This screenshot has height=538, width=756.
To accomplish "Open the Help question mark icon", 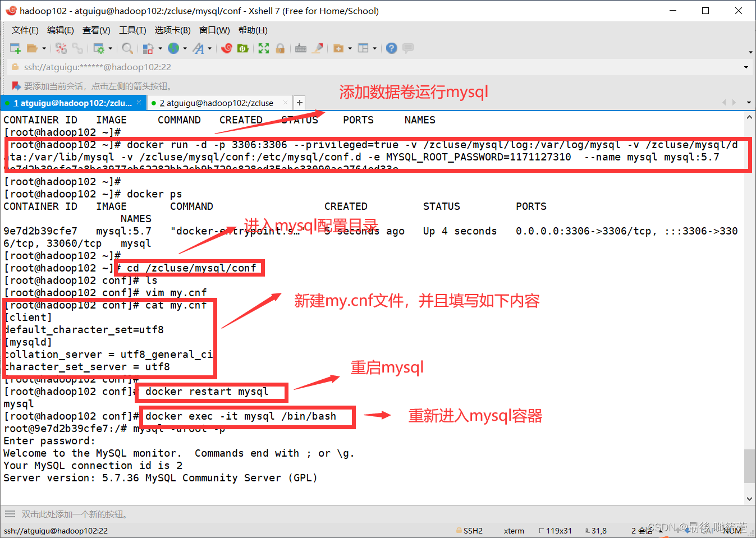I will coord(392,49).
